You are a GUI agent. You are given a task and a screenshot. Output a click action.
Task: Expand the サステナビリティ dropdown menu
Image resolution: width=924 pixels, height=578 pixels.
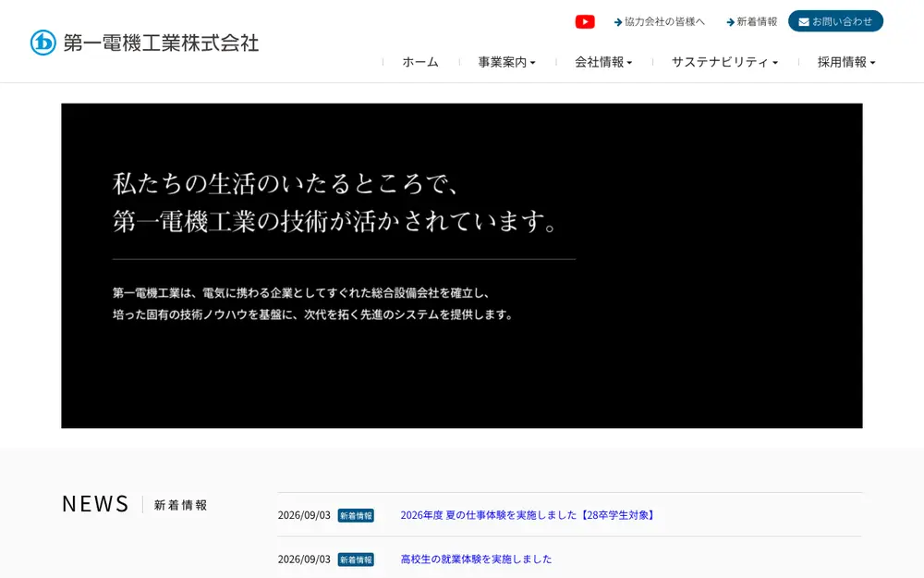[x=724, y=62]
